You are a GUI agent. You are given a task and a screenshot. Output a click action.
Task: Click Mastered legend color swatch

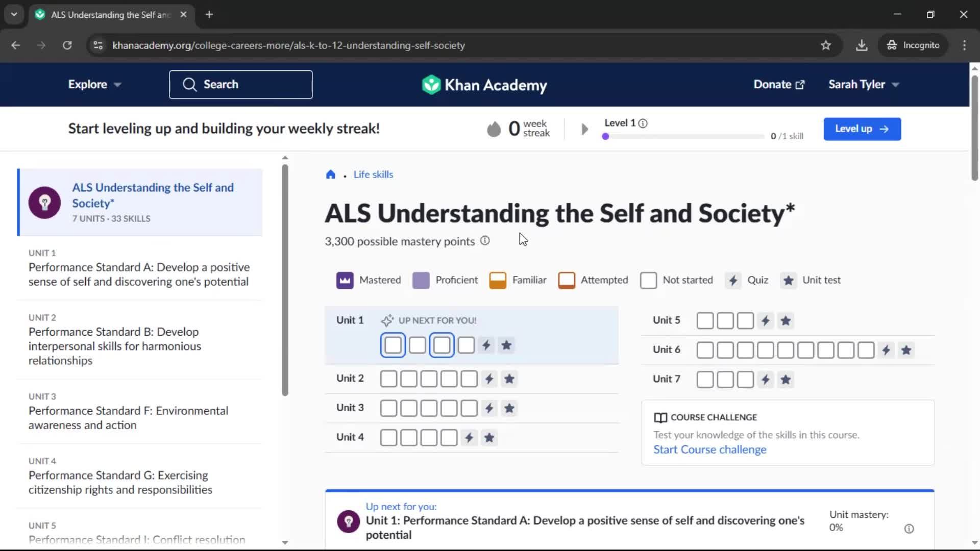(x=345, y=280)
